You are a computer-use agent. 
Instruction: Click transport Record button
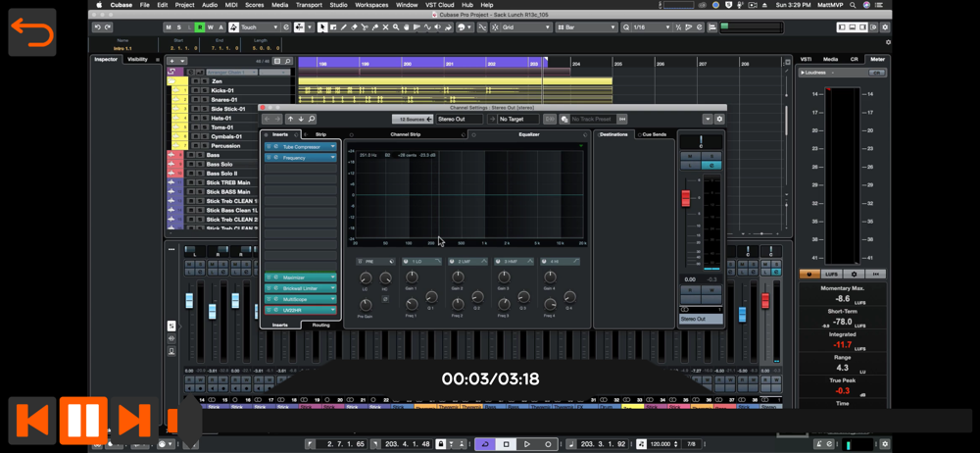pyautogui.click(x=548, y=444)
